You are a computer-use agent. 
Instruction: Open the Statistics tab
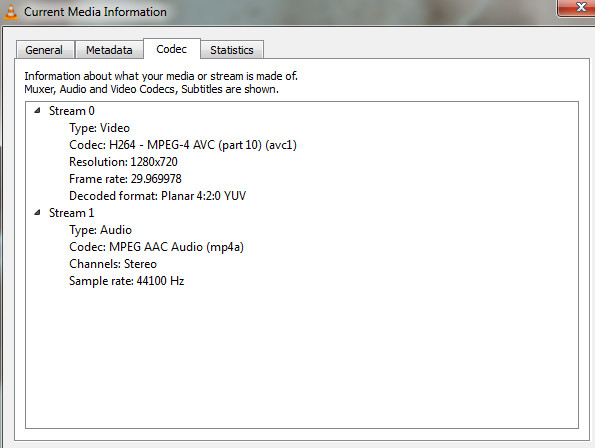232,50
